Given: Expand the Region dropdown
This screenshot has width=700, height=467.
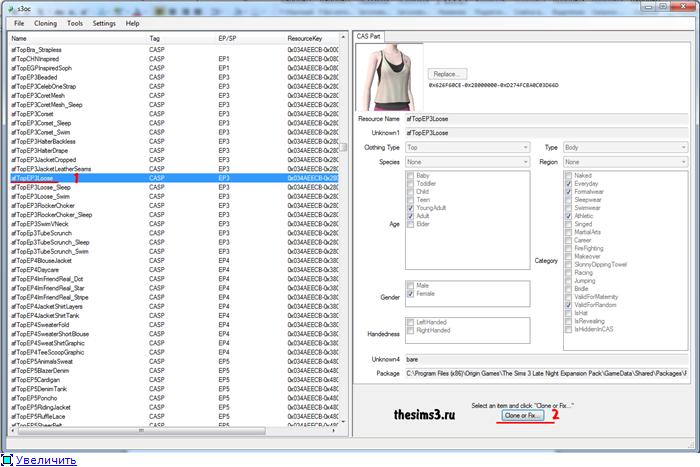Looking at the screenshot, I should [x=626, y=161].
